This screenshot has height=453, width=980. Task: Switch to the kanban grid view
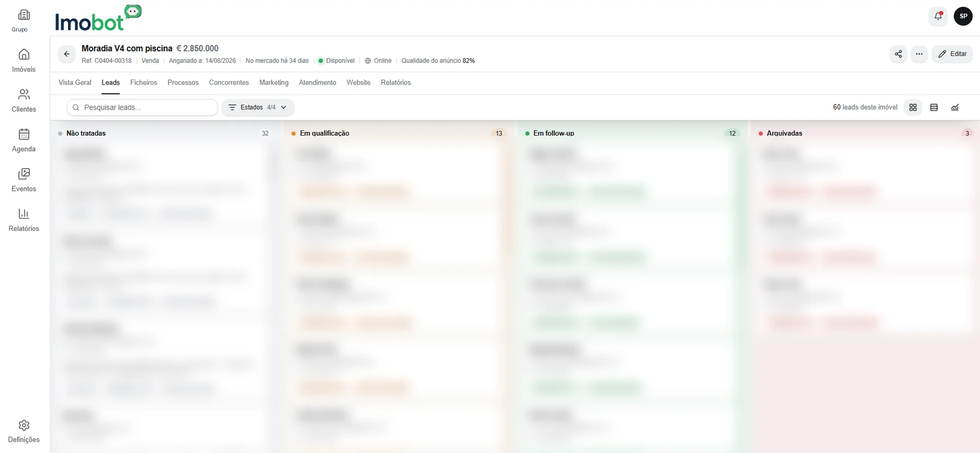[x=913, y=108]
